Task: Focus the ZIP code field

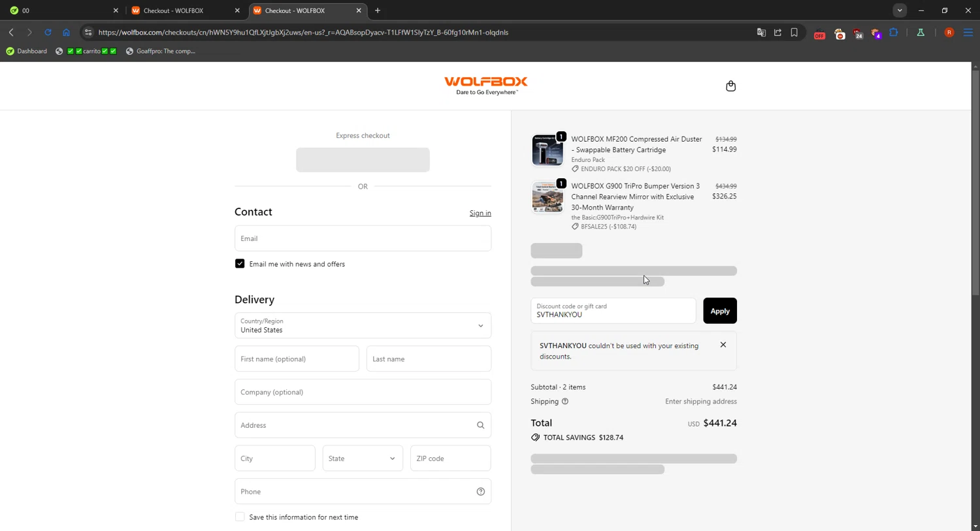Action: [451, 459]
